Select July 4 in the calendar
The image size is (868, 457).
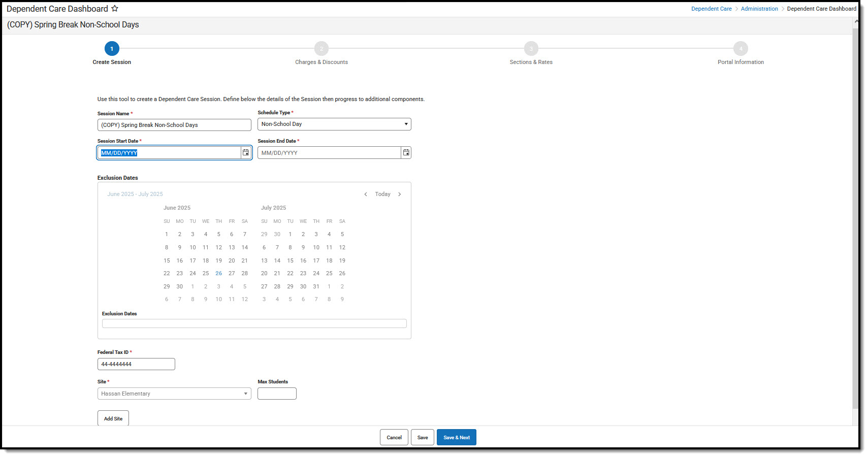329,234
